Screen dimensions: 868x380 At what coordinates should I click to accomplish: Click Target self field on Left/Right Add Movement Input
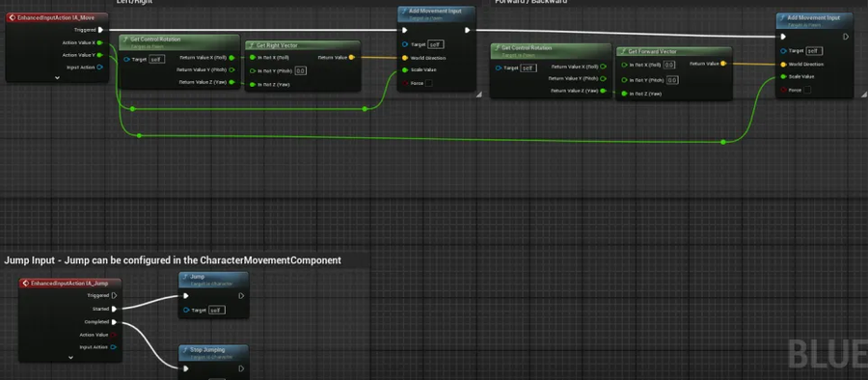[436, 44]
